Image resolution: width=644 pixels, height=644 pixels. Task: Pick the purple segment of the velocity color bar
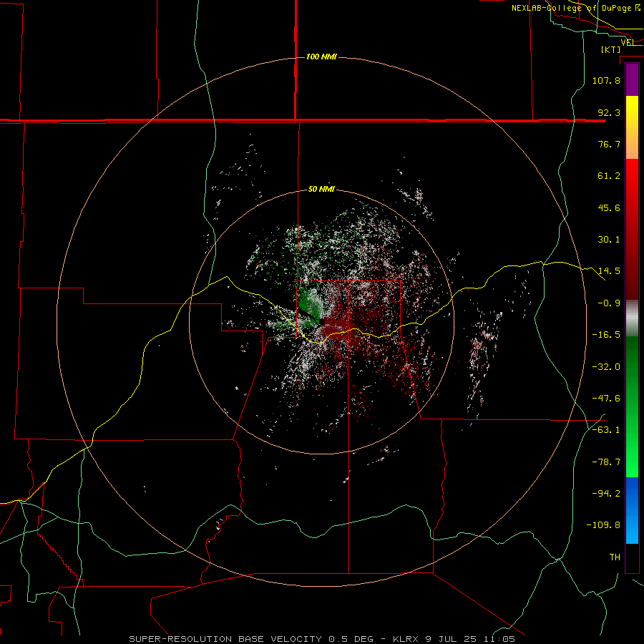pos(632,79)
